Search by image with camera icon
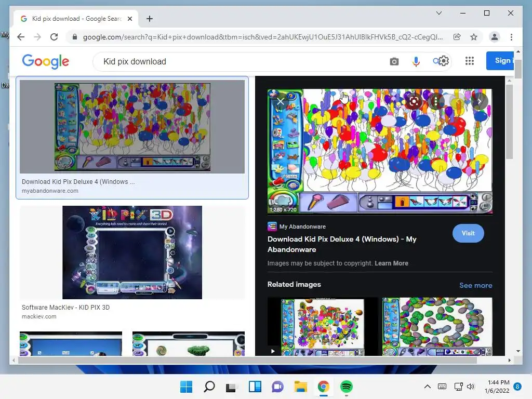 tap(394, 61)
